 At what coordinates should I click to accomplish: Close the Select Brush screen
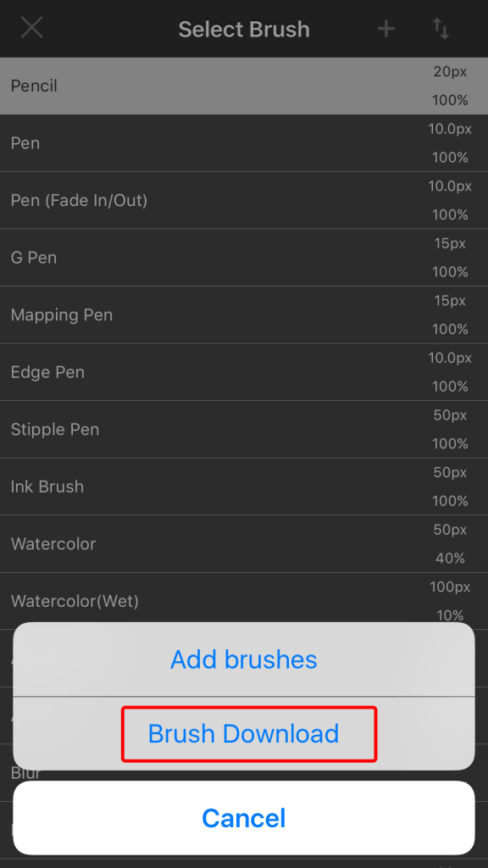(x=31, y=28)
